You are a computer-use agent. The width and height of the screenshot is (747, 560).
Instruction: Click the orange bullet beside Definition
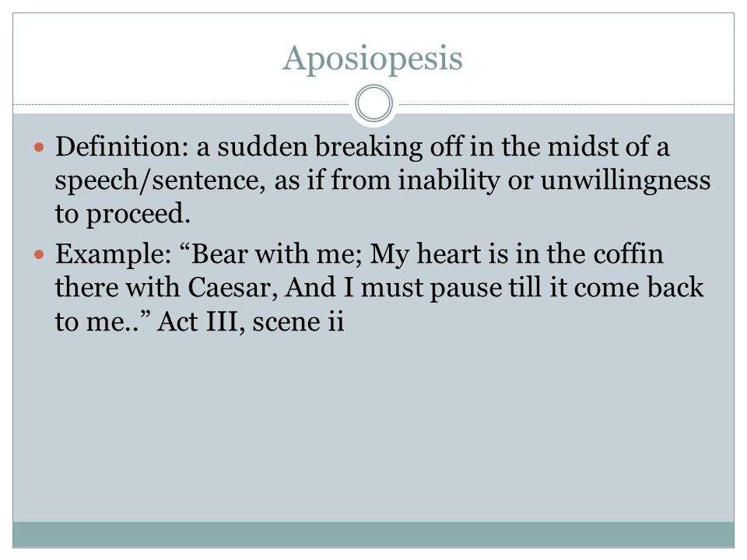[39, 147]
